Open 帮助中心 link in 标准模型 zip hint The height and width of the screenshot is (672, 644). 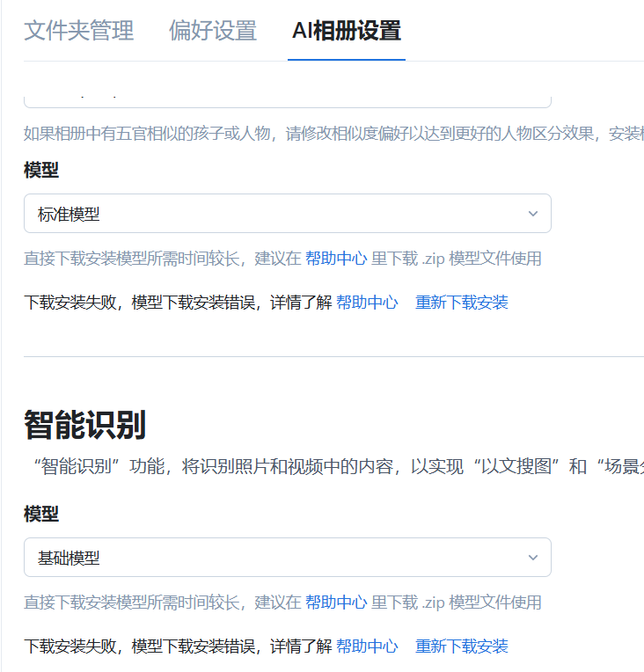pyautogui.click(x=336, y=259)
